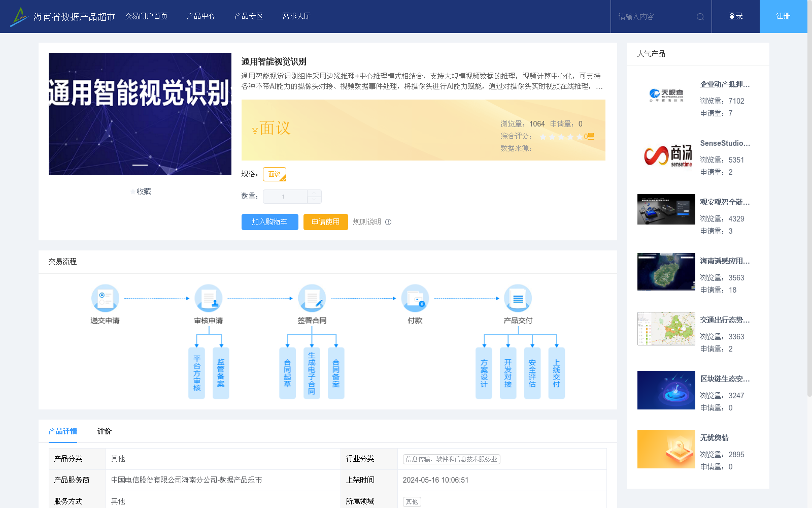Screen dimensions: 812x508
Task: Click the 天眼查 product logo
Action: 666,96
